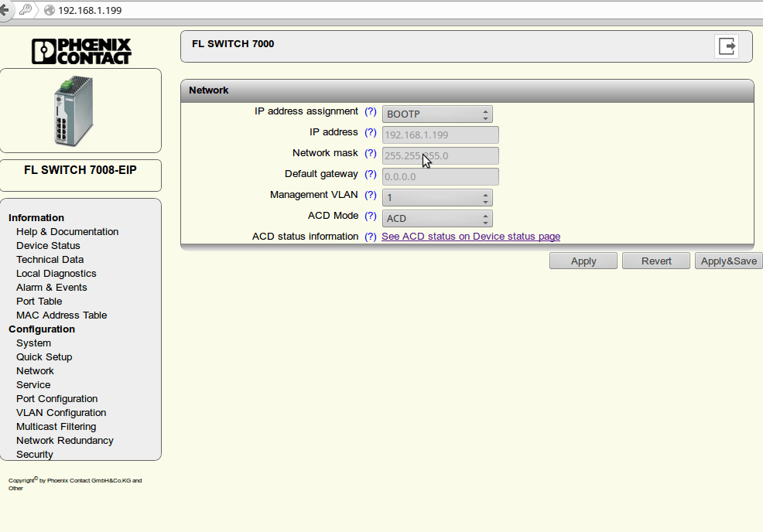This screenshot has width=763, height=532.
Task: Click the browser address bar URL 192.168.1.199
Action: coord(90,10)
